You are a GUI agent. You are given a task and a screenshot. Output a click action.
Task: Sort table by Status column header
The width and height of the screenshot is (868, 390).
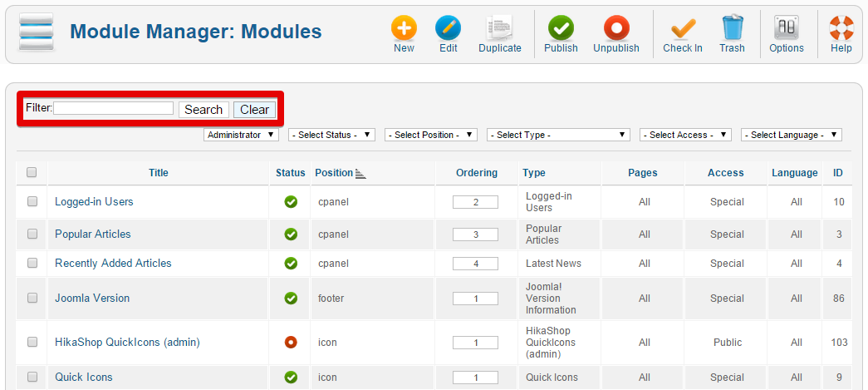coord(291,173)
